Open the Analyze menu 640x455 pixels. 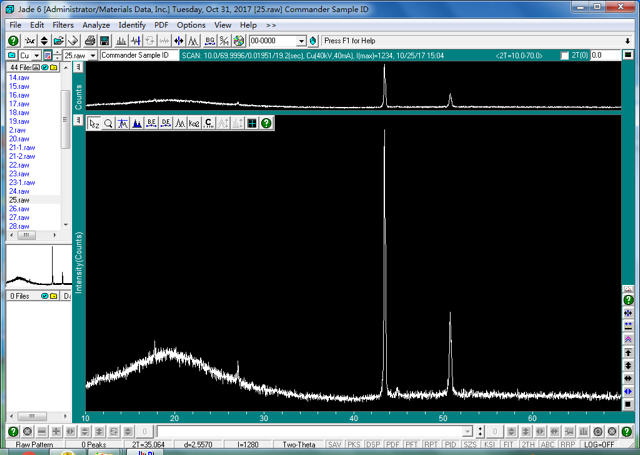[x=96, y=25]
